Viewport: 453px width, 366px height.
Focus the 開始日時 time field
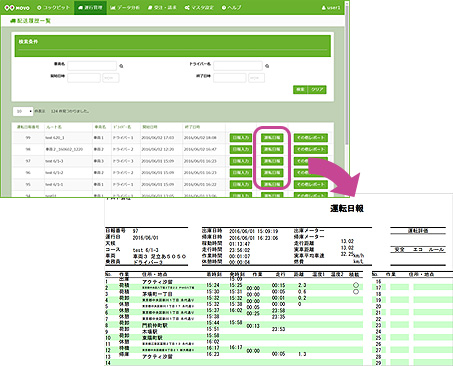111,78
